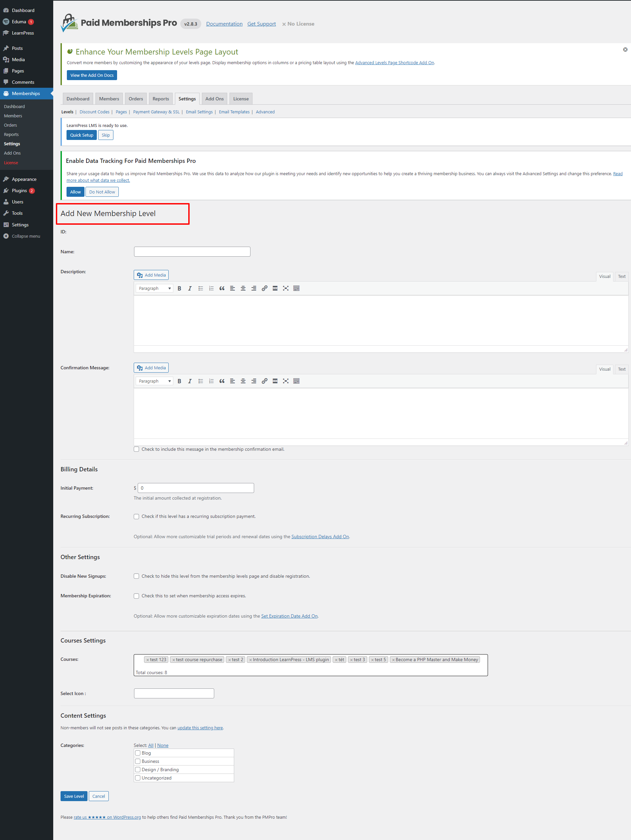Screen dimensions: 631x840
Task: Open fullscreen in Confirmation Message editor
Action: (x=286, y=381)
